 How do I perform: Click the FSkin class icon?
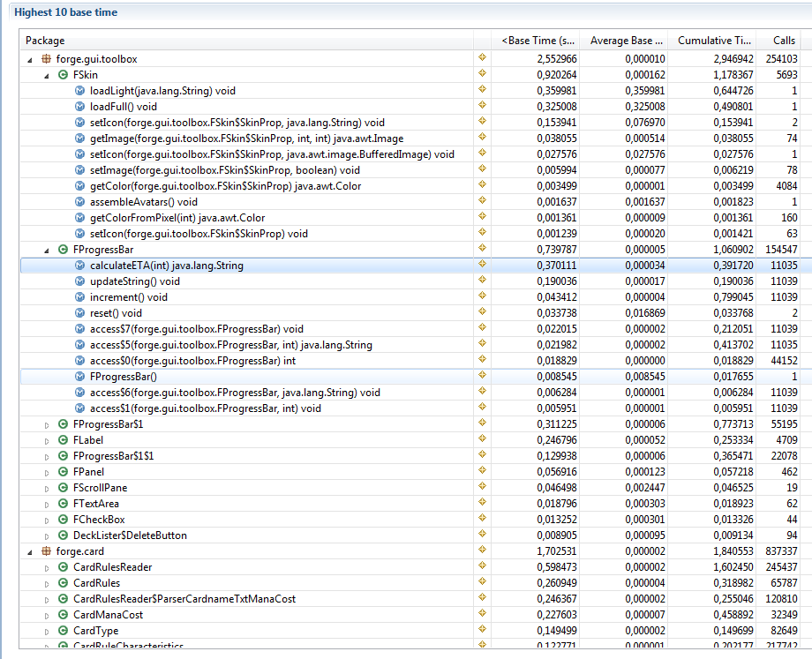63,75
